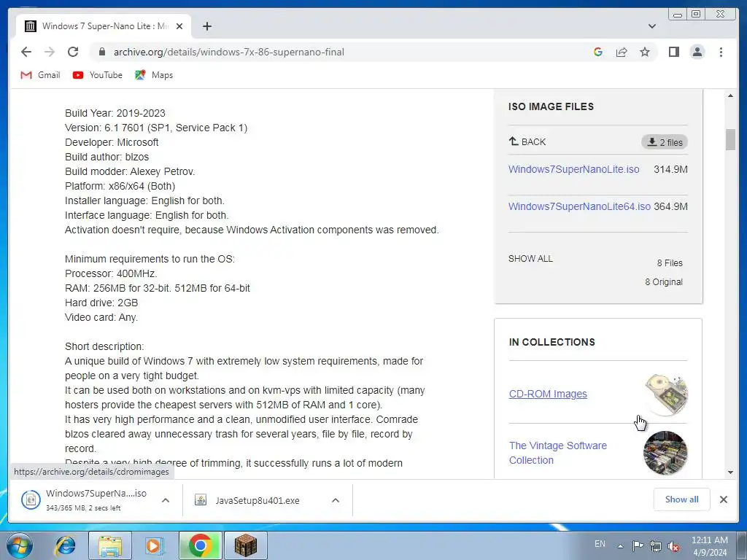Go BACK in ISO image files list
Image resolution: width=747 pixels, height=560 pixels.
(x=527, y=141)
